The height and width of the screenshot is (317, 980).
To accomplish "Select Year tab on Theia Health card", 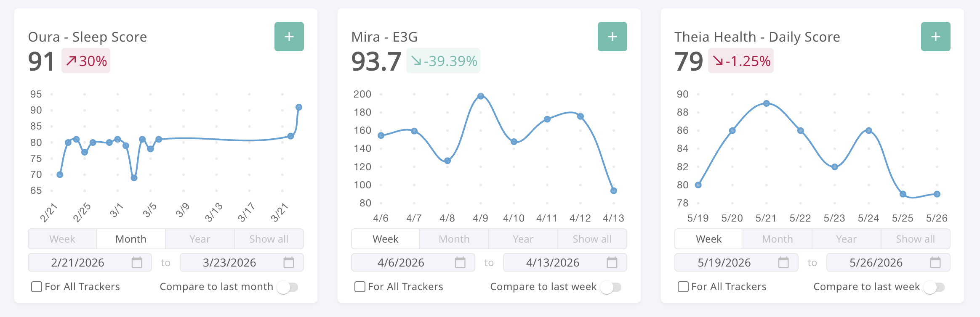I will [x=847, y=239].
